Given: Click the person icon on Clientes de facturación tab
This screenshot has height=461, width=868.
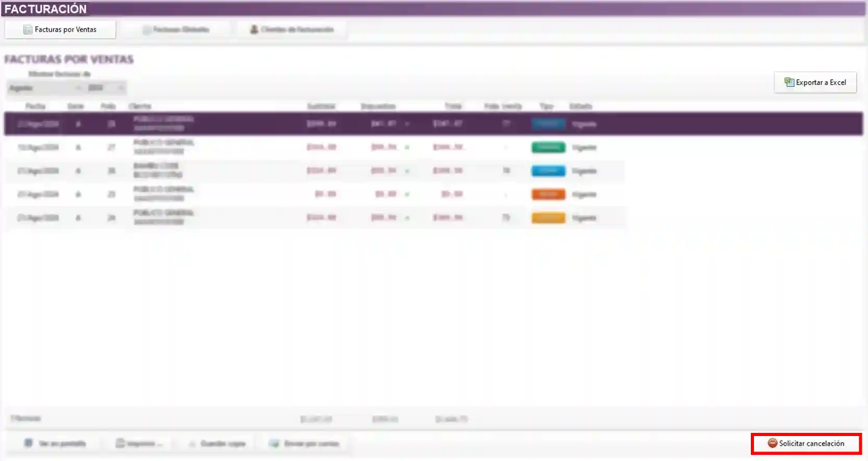Looking at the screenshot, I should tap(254, 30).
